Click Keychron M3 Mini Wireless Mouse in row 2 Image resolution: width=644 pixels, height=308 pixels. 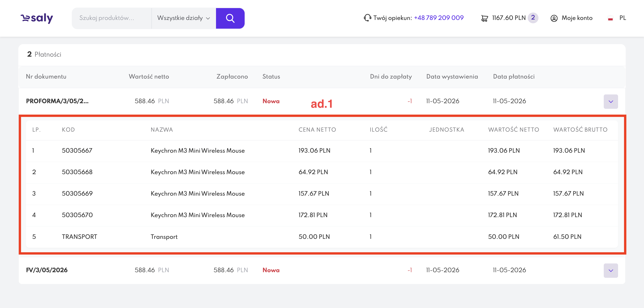197,172
